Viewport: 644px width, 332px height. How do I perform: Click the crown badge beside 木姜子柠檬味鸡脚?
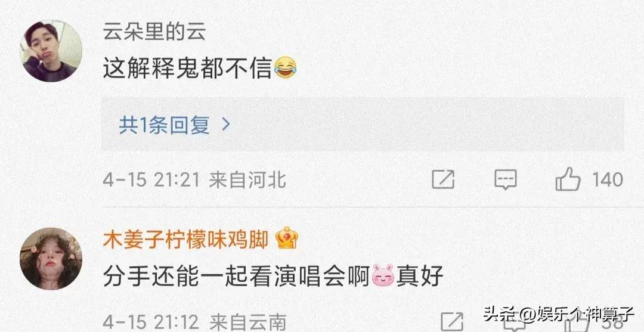[287, 239]
